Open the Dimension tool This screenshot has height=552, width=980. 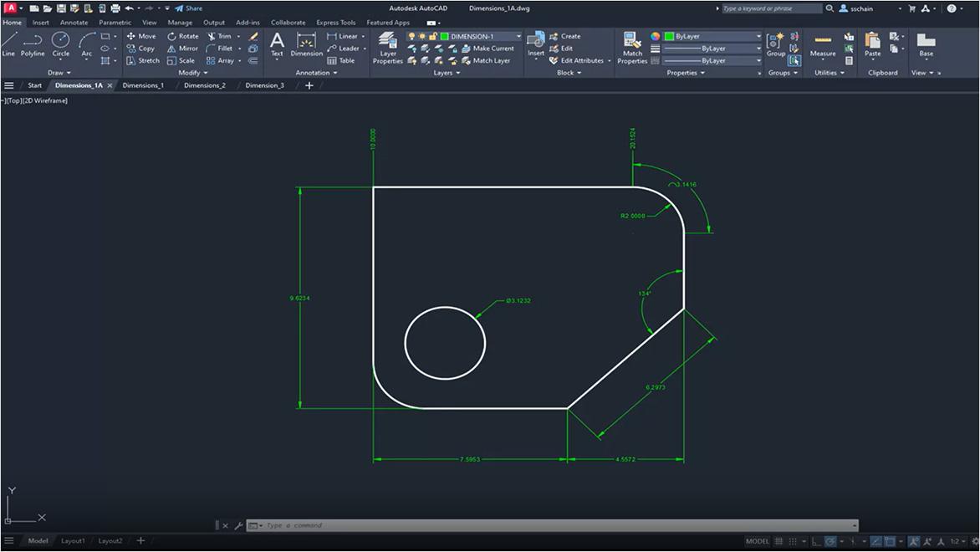(306, 48)
